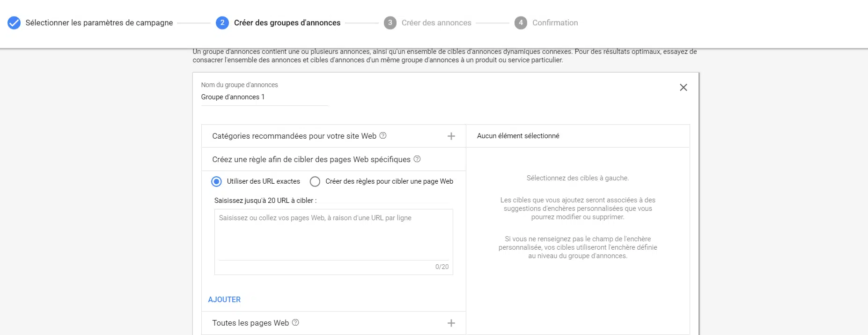Click the step 4 "Confirmation" circle
The height and width of the screenshot is (335, 868).
tap(521, 22)
